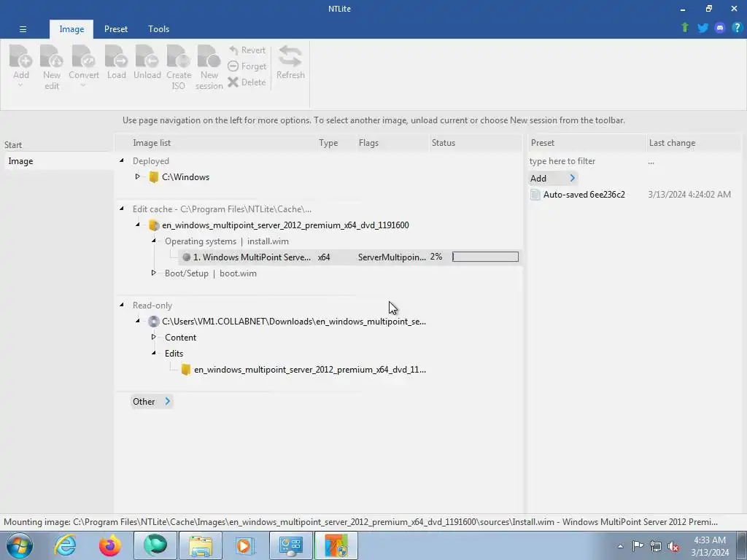This screenshot has width=747, height=560.
Task: Collapse the Edits node
Action: point(154,354)
